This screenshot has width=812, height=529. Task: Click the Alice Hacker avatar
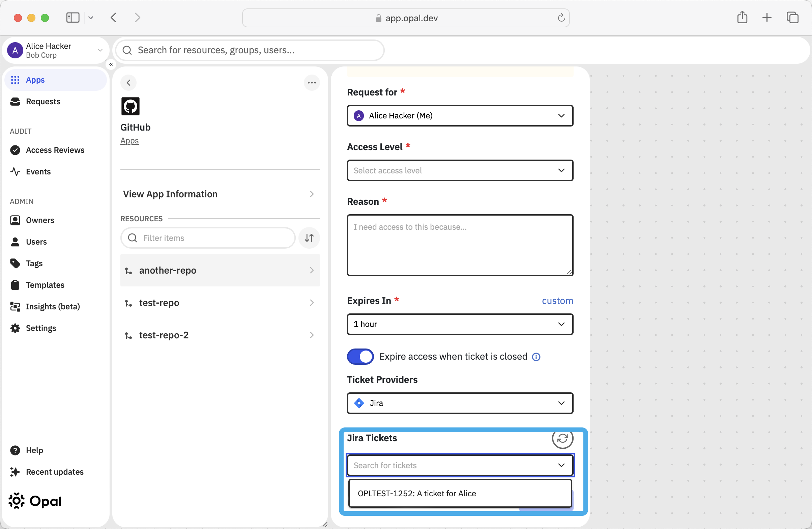click(15, 51)
